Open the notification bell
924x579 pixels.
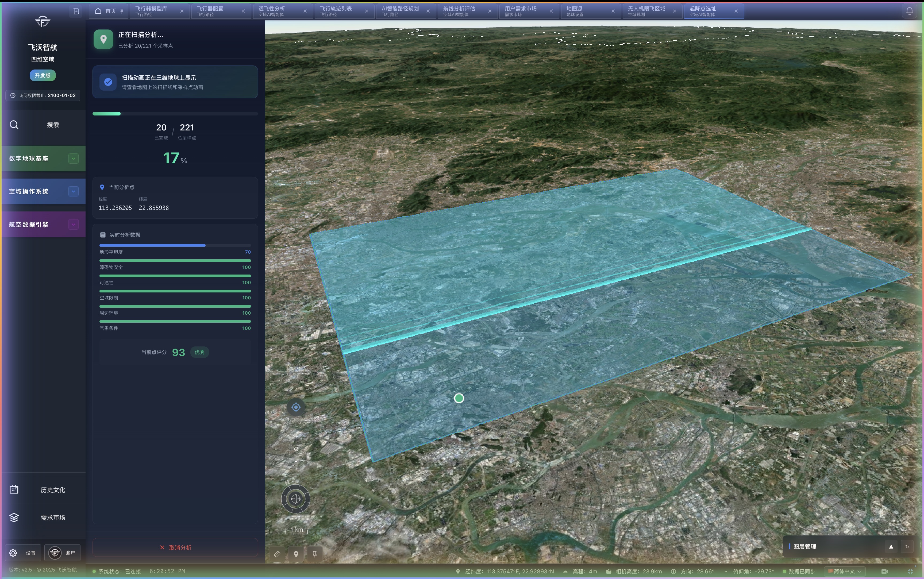click(910, 11)
